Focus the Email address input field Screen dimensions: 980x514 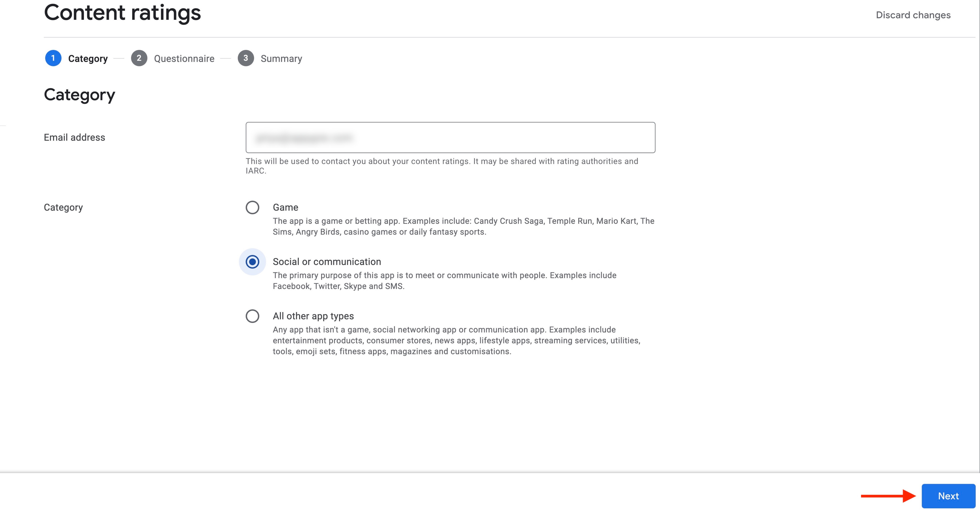[x=450, y=138]
